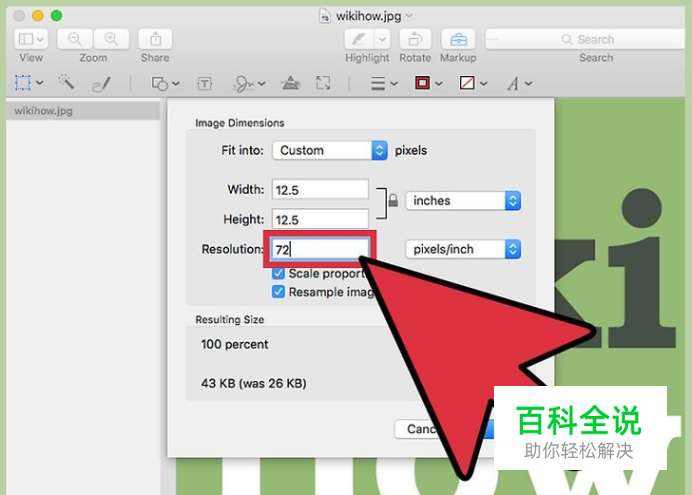The image size is (692, 495).
Task: Expand the Shapes tool chevron
Action: pos(176,83)
